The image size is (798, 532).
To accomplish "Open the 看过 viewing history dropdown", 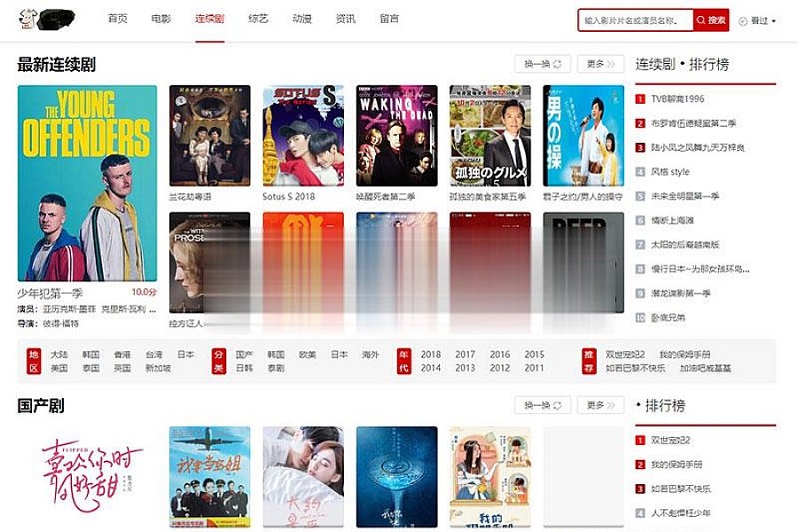I will (757, 21).
